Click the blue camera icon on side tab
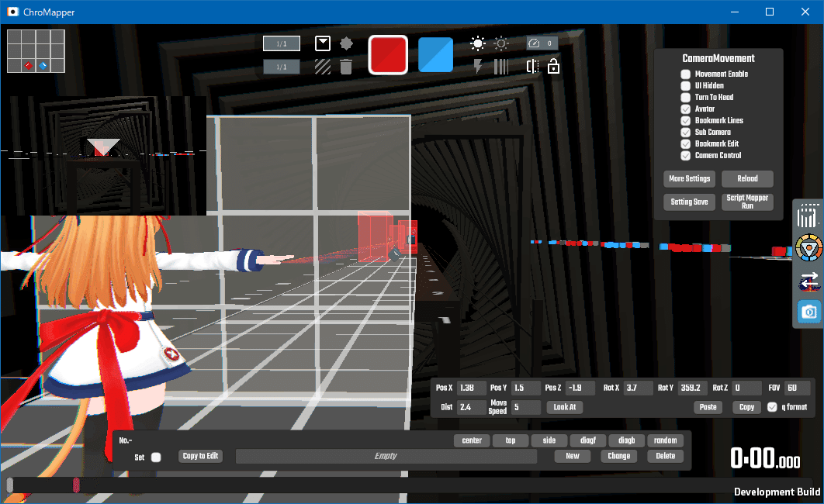The height and width of the screenshot is (504, 824). click(809, 312)
